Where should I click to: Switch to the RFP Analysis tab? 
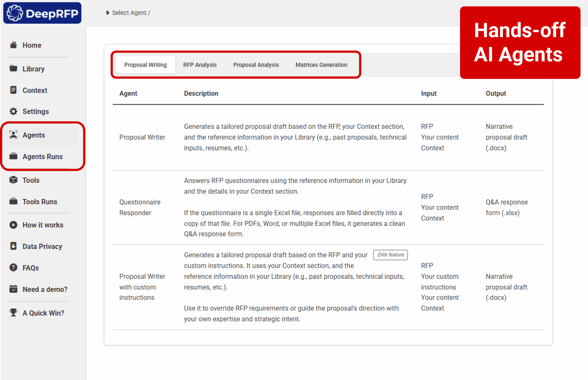tap(200, 65)
